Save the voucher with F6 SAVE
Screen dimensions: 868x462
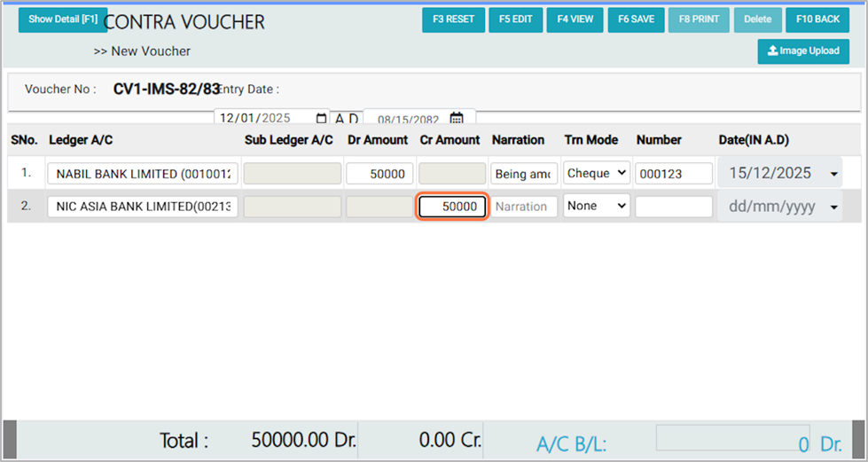(x=635, y=20)
